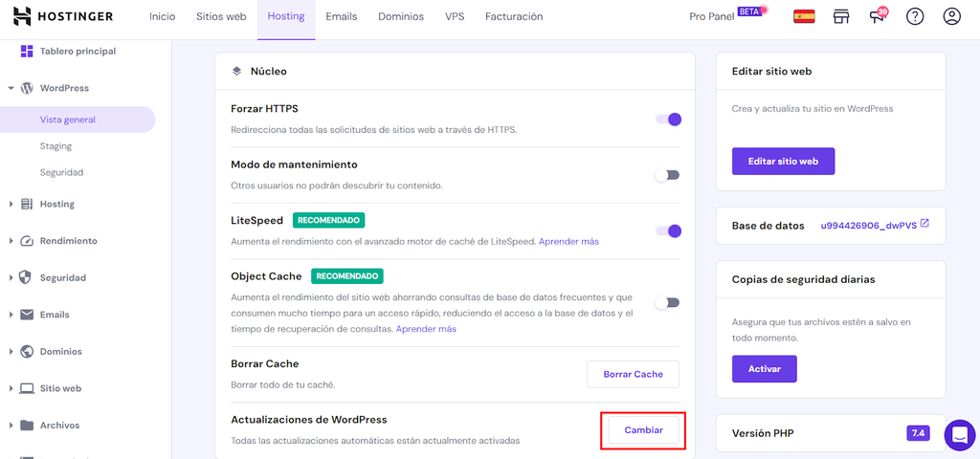Open the help question mark icon
This screenshot has width=980, height=459.
point(915,17)
